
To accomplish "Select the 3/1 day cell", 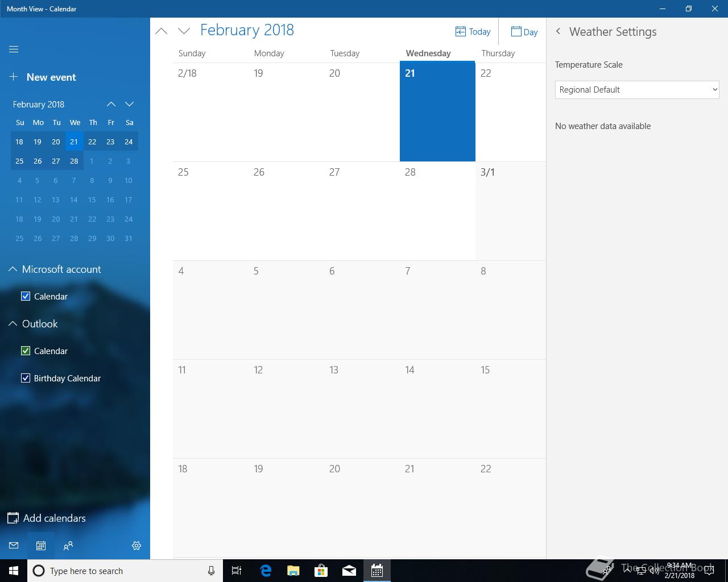I will tap(511, 211).
